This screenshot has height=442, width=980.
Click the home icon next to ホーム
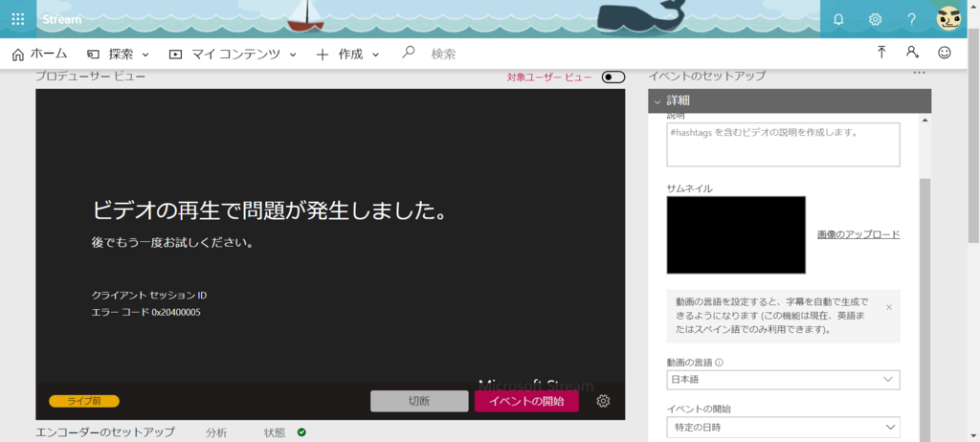tap(18, 54)
